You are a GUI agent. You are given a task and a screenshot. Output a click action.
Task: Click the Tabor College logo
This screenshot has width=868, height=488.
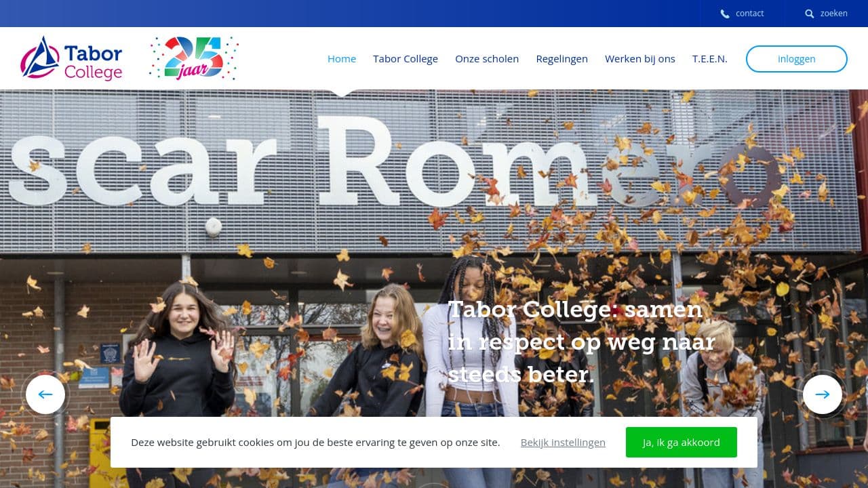(x=71, y=58)
